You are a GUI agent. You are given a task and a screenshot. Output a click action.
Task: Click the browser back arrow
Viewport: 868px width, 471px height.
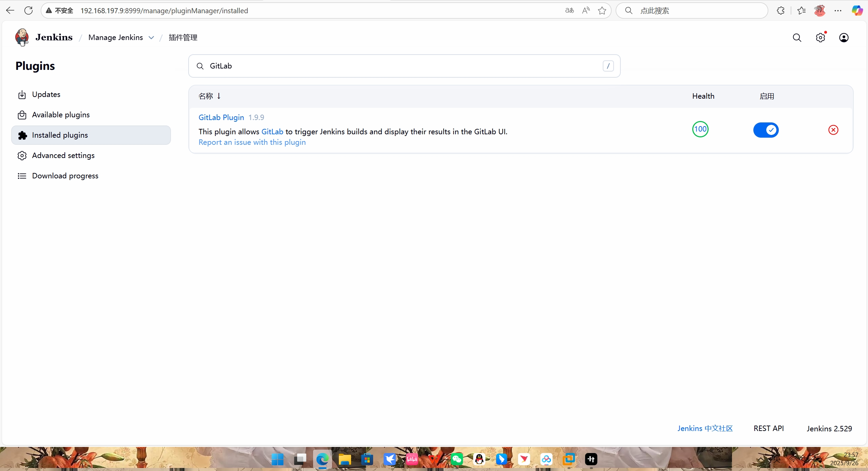10,11
